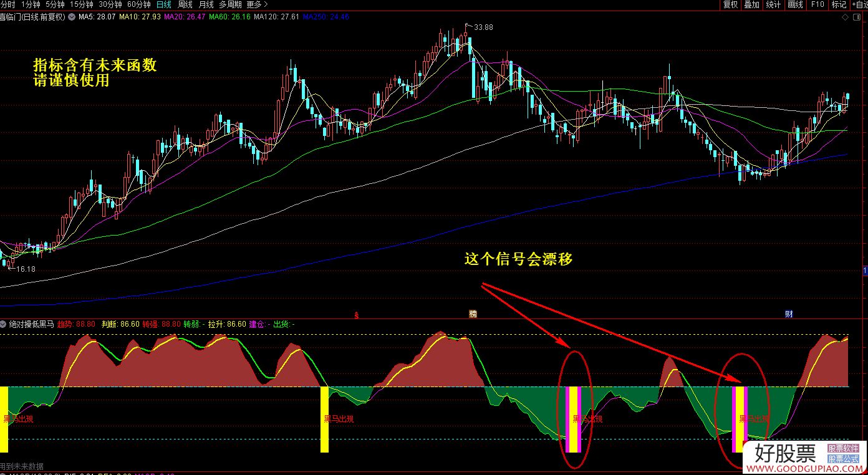
Task: Click the 股票软件 badge by the logo
Action: pos(843,448)
